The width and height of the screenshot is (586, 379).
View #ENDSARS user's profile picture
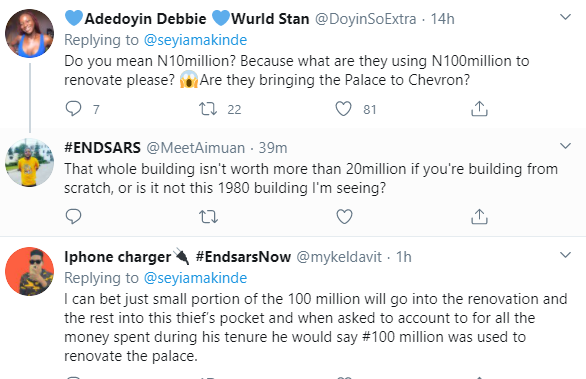pos(30,163)
